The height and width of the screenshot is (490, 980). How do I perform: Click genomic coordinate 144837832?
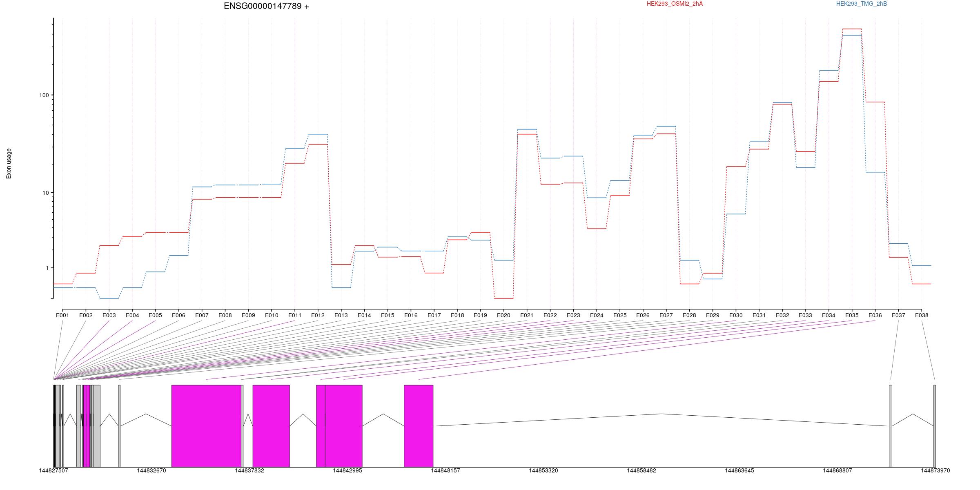click(x=249, y=470)
